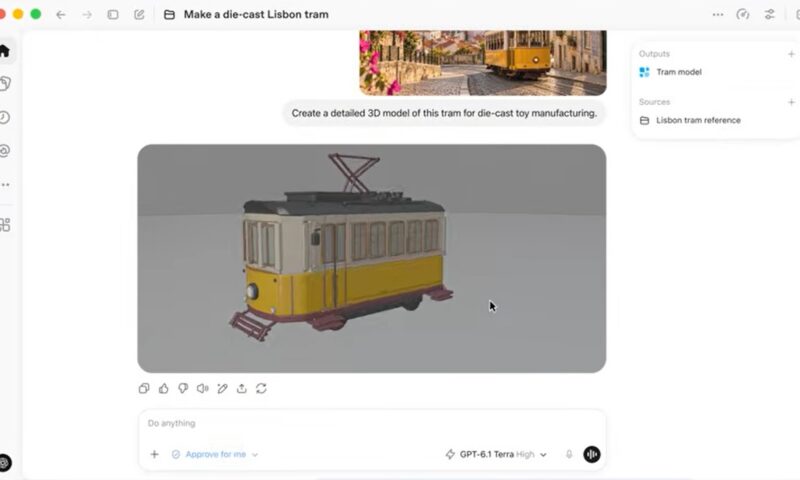
Task: Give a thumbs down to the response
Action: tap(183, 389)
